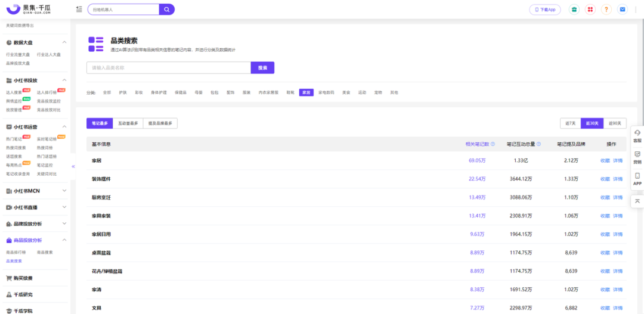Select the 近7天 time range option
The image size is (644, 314).
[570, 123]
